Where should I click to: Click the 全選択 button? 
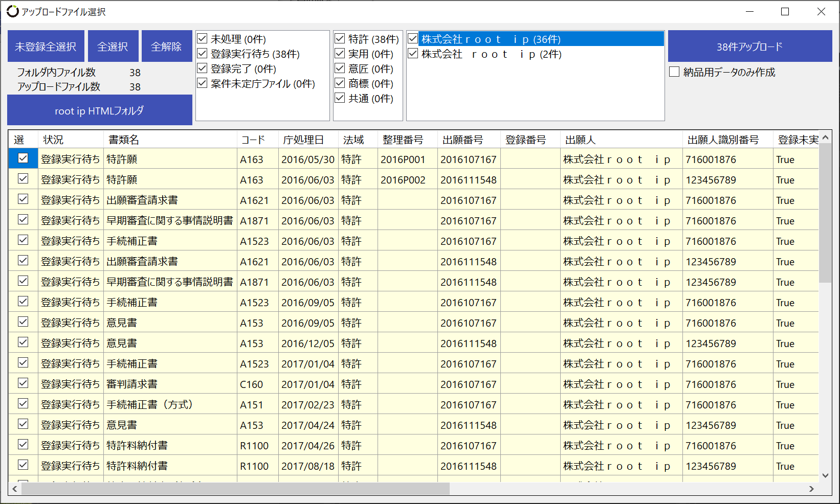(113, 46)
